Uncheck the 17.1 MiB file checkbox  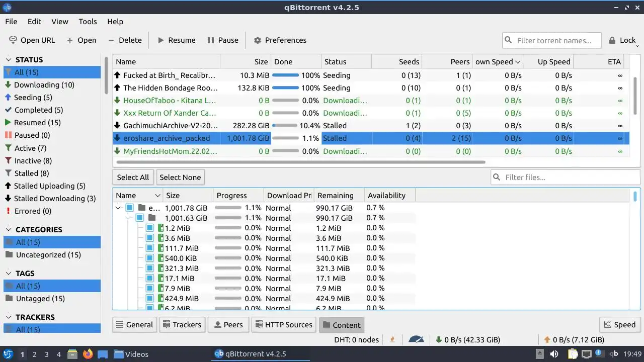149,278
